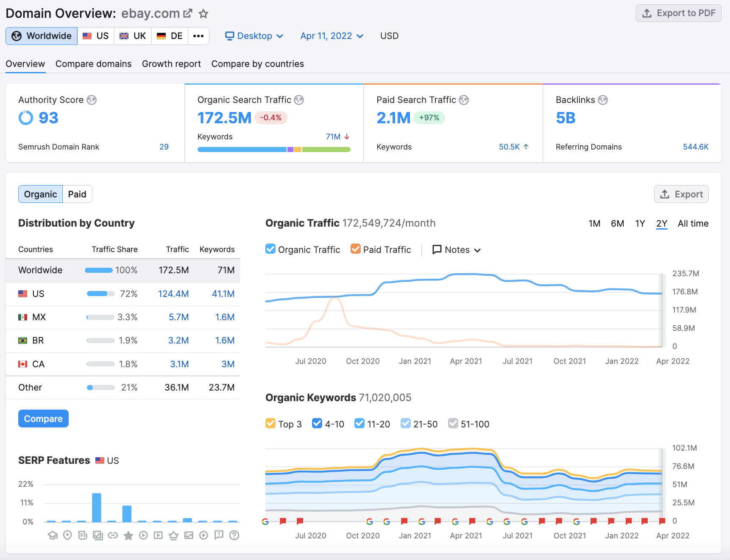The height and width of the screenshot is (560, 730).
Task: Toggle the Top 3 keywords checkbox
Action: (x=270, y=424)
